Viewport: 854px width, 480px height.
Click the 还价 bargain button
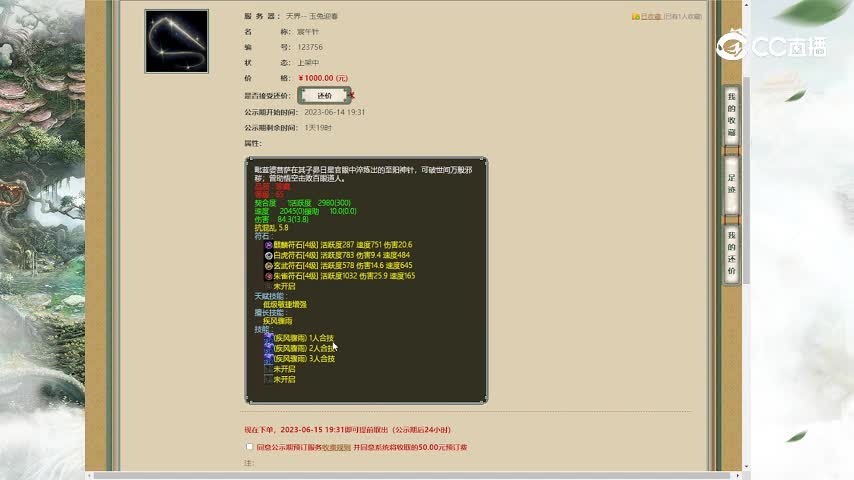coord(324,95)
